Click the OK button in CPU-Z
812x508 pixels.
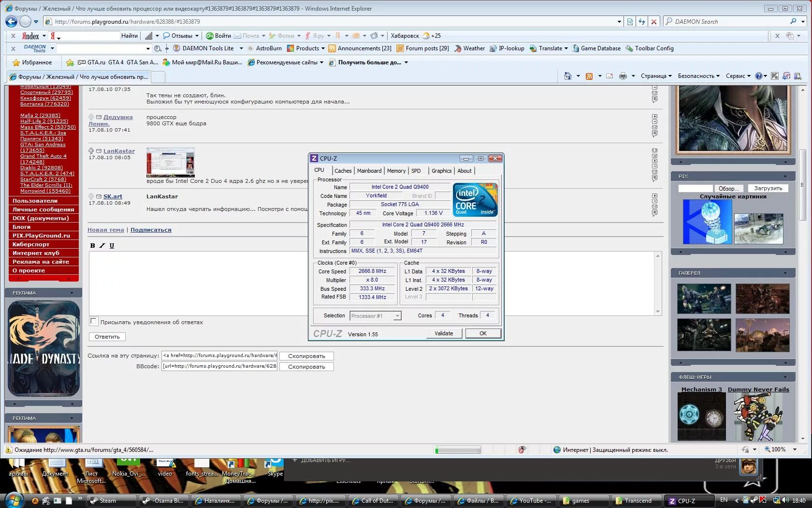[483, 333]
